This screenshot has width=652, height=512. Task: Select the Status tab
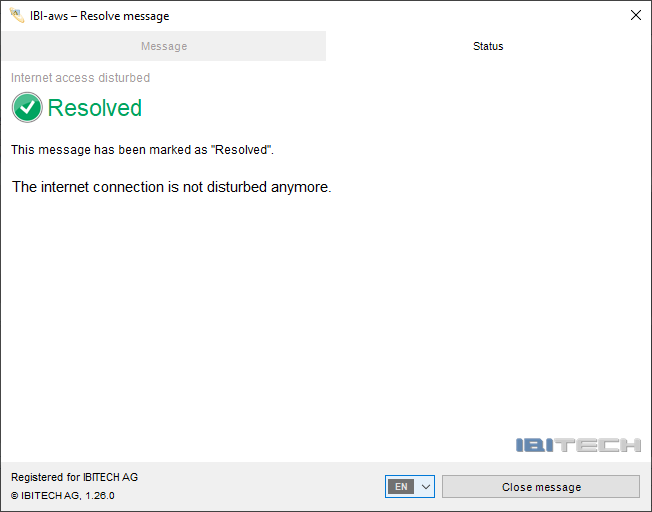(x=488, y=46)
